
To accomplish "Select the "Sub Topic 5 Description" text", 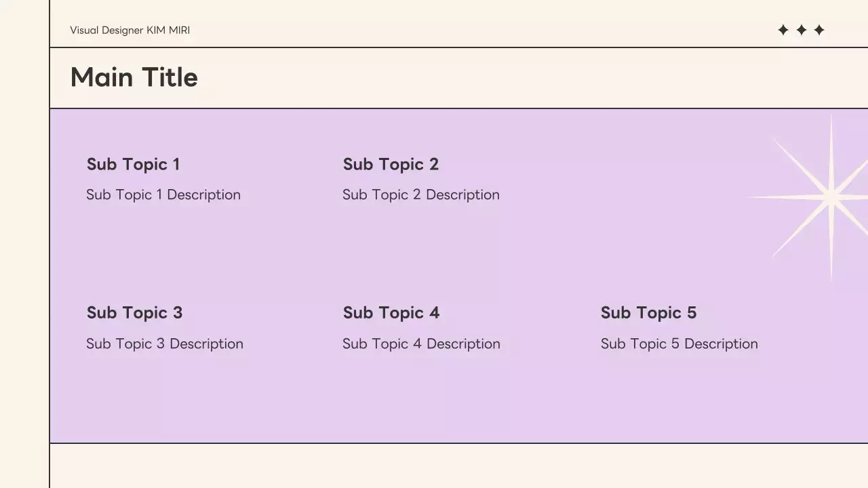I will 679,344.
